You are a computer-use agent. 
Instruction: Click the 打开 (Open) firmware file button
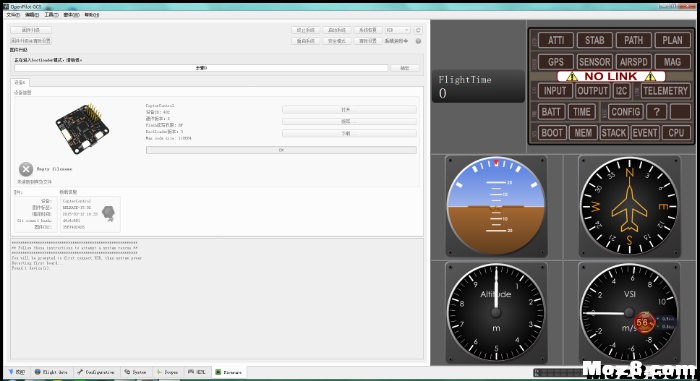coord(349,109)
